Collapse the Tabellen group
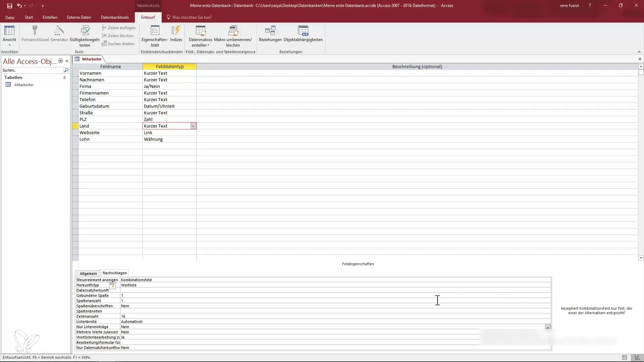 tap(64, 77)
